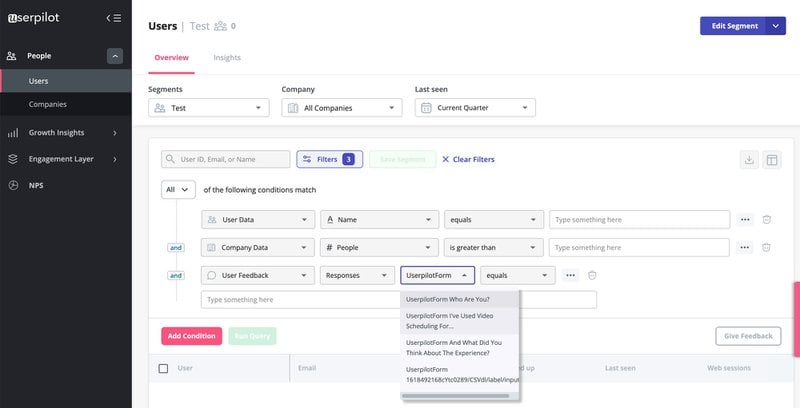Open more options in Name row
Viewport: 800px width, 408px height.
[745, 220]
